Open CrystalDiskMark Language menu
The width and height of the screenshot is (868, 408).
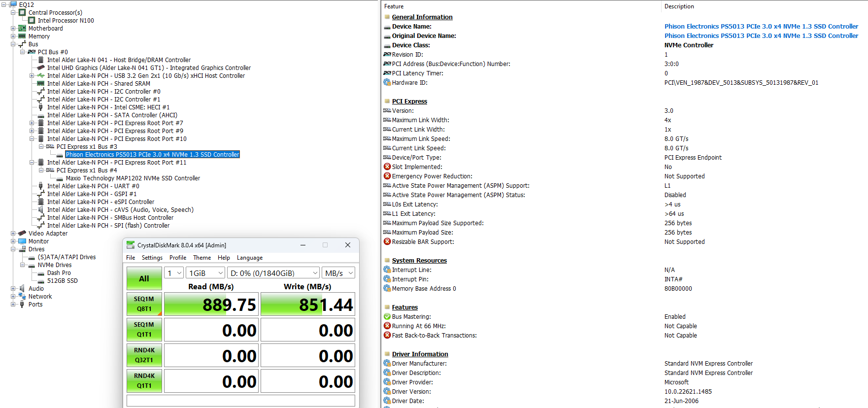point(250,258)
